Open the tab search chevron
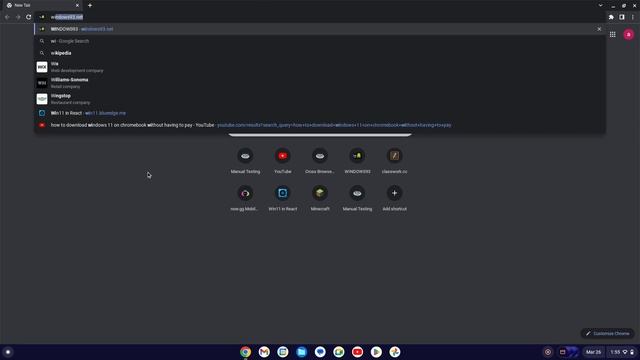The height and width of the screenshot is (360, 640). 600,5
